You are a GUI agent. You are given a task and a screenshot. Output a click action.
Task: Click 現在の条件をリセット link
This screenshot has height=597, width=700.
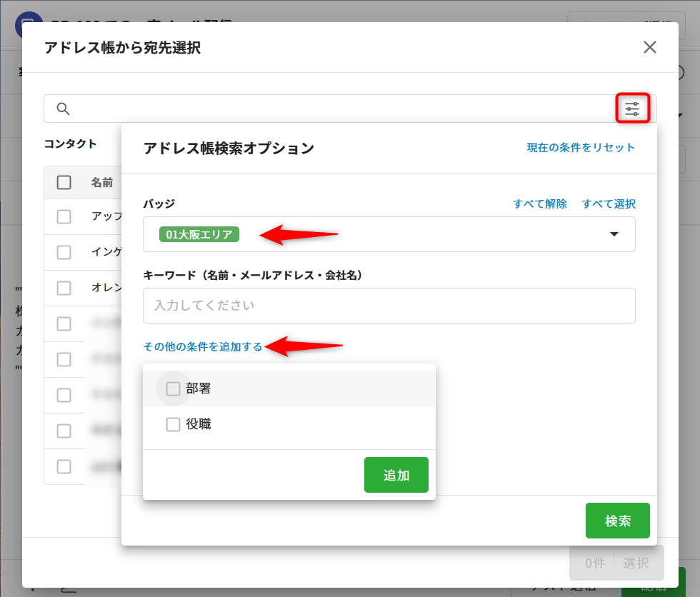click(580, 147)
